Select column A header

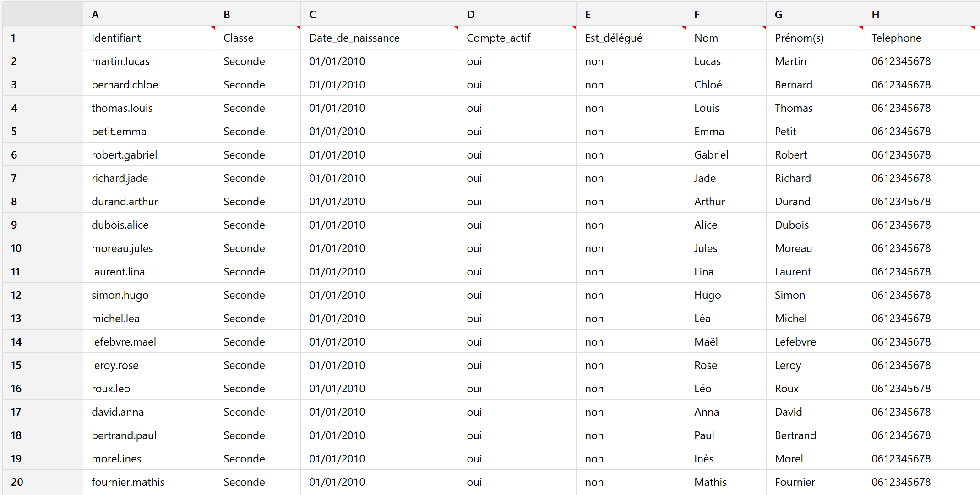point(149,14)
